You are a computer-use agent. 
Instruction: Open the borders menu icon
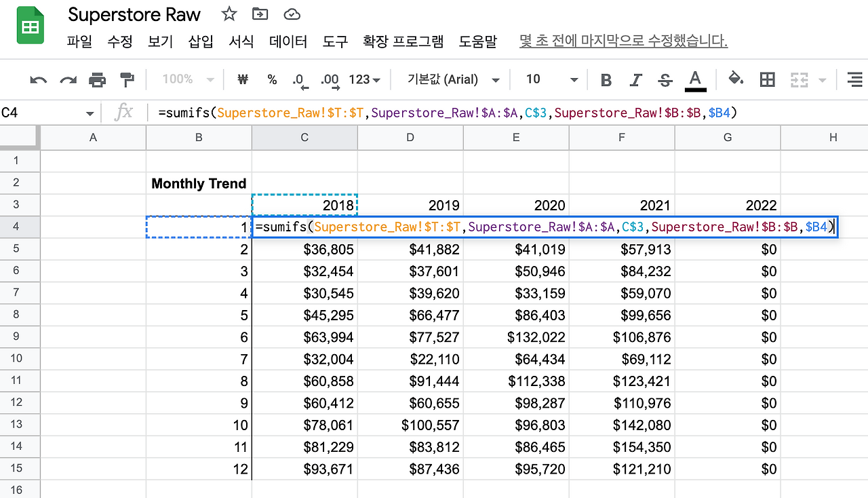pyautogui.click(x=767, y=79)
